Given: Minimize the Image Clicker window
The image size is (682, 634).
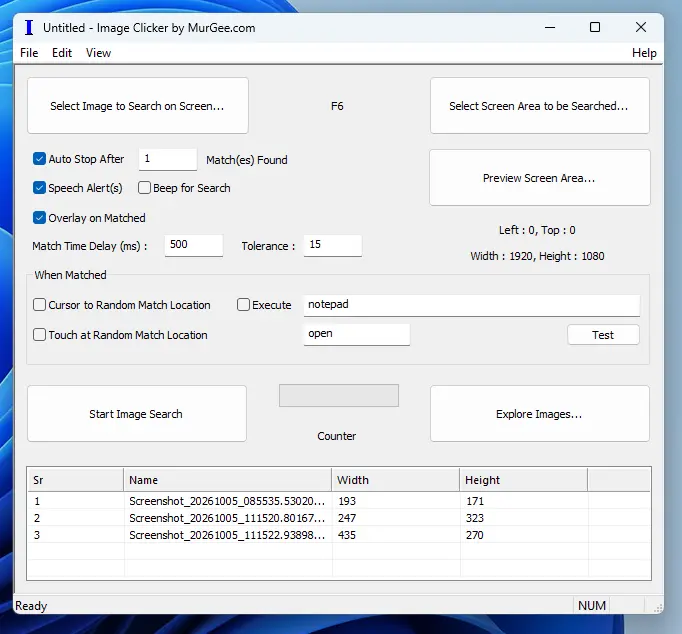Looking at the screenshot, I should 550,27.
